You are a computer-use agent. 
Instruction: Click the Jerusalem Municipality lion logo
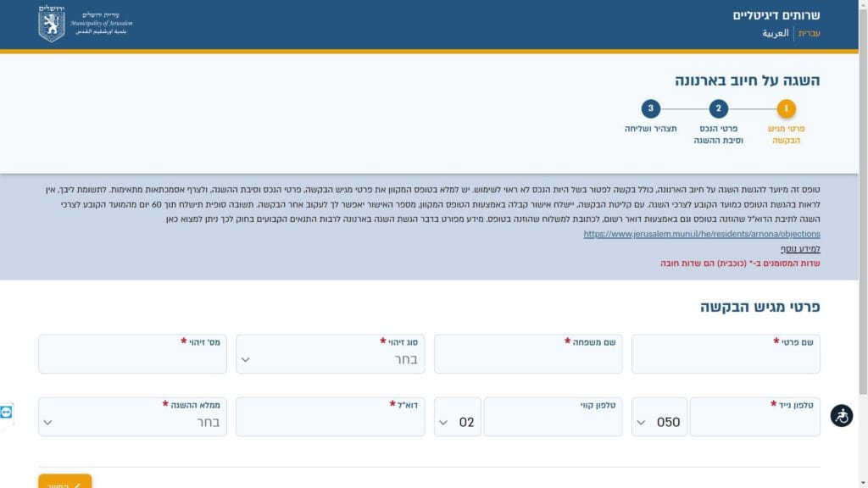[x=52, y=24]
